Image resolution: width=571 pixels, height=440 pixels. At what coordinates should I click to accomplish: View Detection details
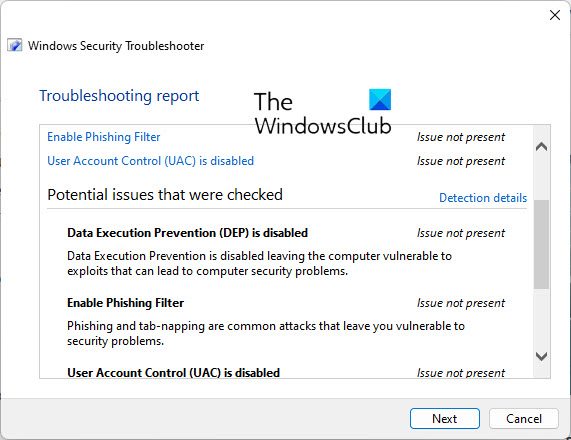483,197
